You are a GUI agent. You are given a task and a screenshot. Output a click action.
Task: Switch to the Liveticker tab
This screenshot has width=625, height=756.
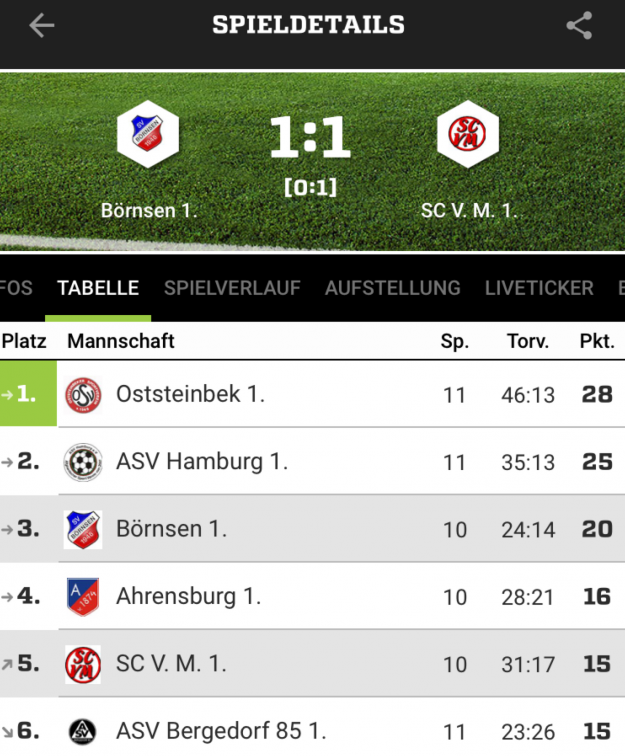point(539,288)
